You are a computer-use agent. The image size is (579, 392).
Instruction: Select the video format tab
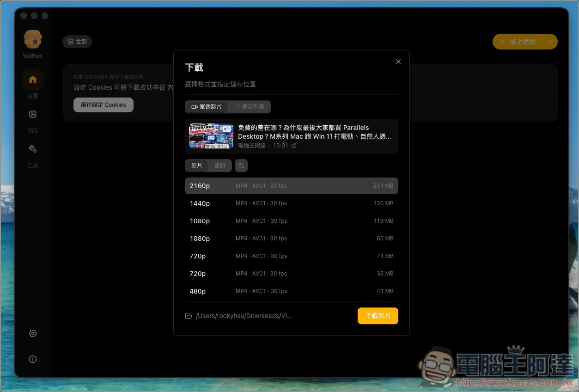197,165
